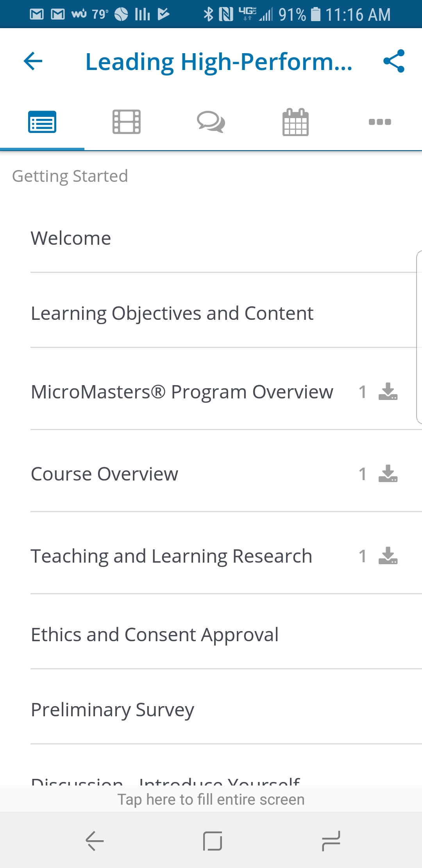Tap here to fill entire screen

pyautogui.click(x=211, y=799)
